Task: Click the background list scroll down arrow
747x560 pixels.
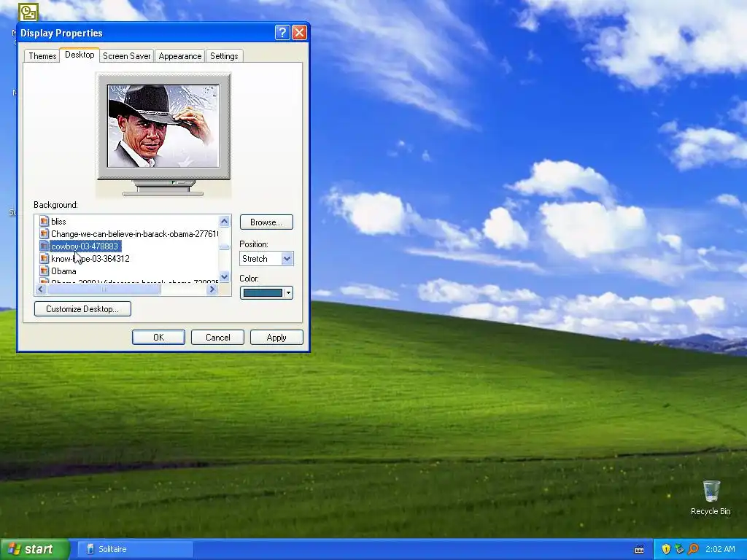Action: click(225, 276)
